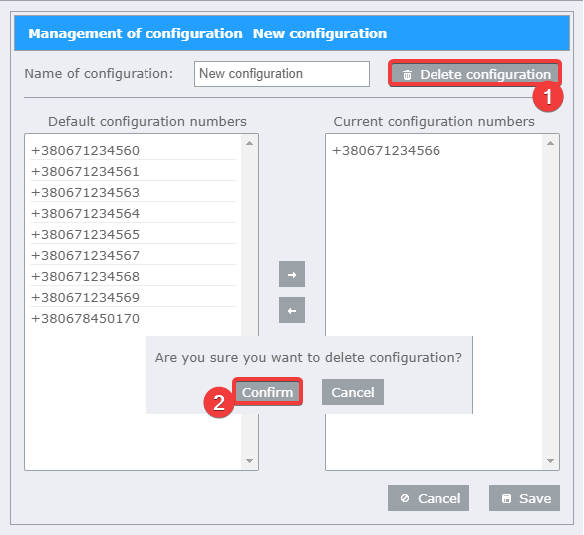Image resolution: width=584 pixels, height=535 pixels.
Task: Cancel the delete confirmation dialog
Action: coord(353,392)
